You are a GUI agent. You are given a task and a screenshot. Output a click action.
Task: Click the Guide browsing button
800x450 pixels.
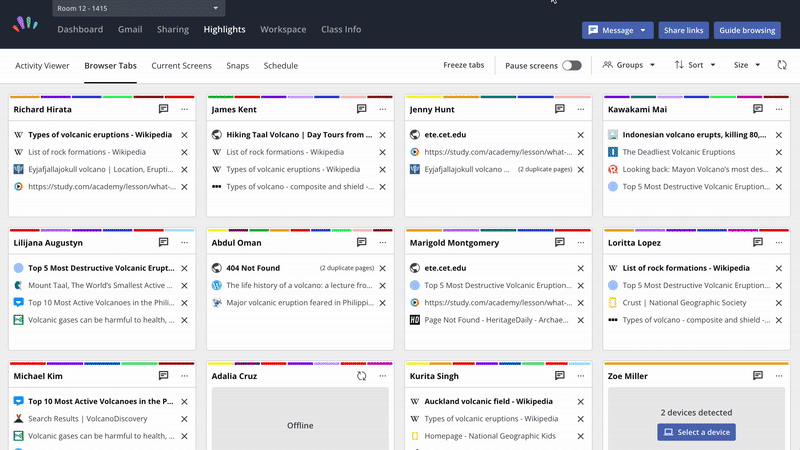point(747,31)
